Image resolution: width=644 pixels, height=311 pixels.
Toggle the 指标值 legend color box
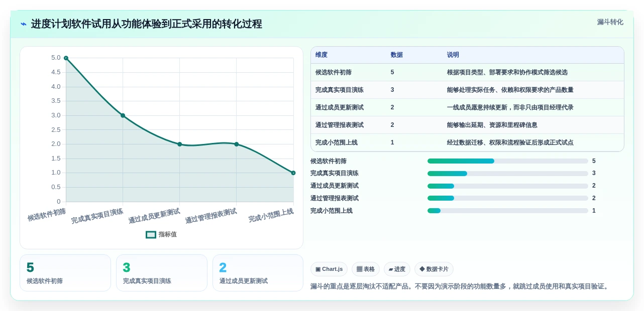point(151,234)
